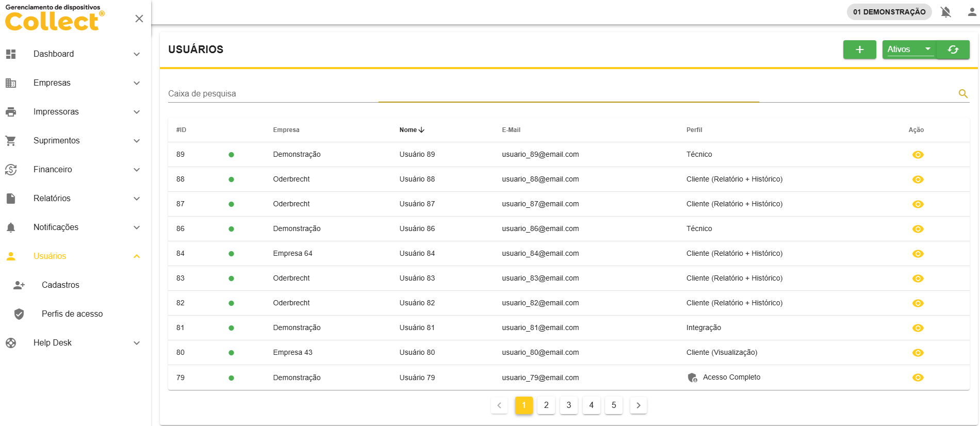Close the sidebar with the X icon
This screenshot has height=426, width=980.
139,19
